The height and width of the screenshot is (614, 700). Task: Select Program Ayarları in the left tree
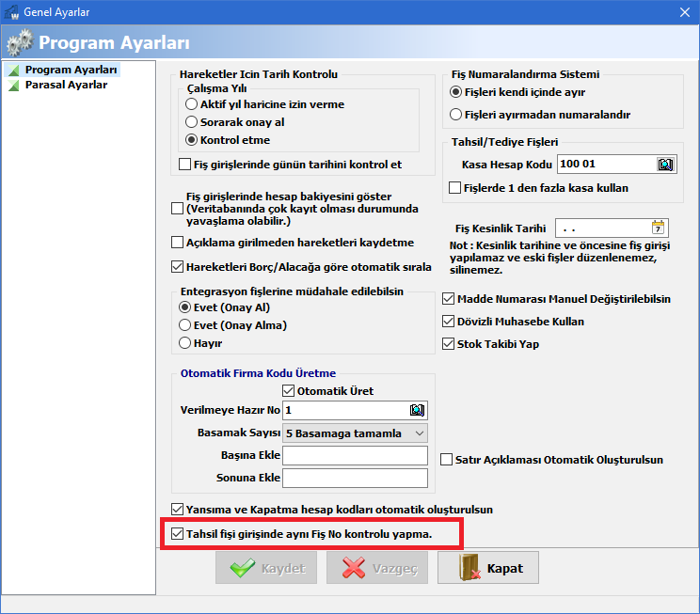[x=71, y=70]
